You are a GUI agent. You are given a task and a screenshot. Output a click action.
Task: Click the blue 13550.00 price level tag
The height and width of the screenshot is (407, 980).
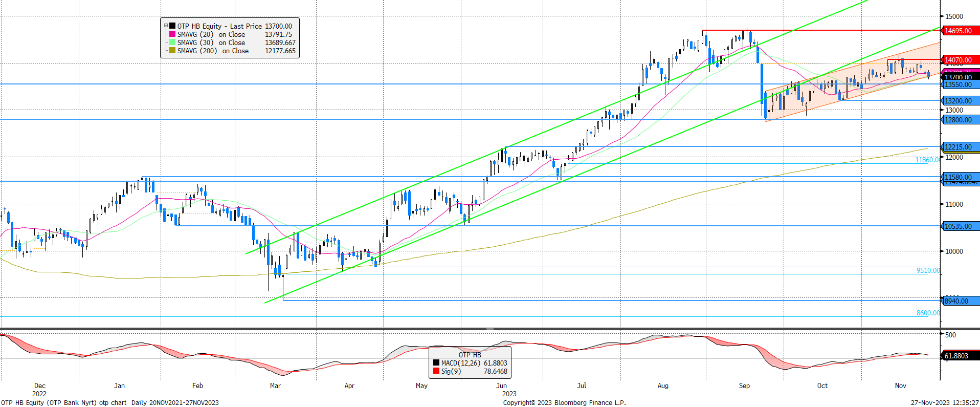(960, 84)
